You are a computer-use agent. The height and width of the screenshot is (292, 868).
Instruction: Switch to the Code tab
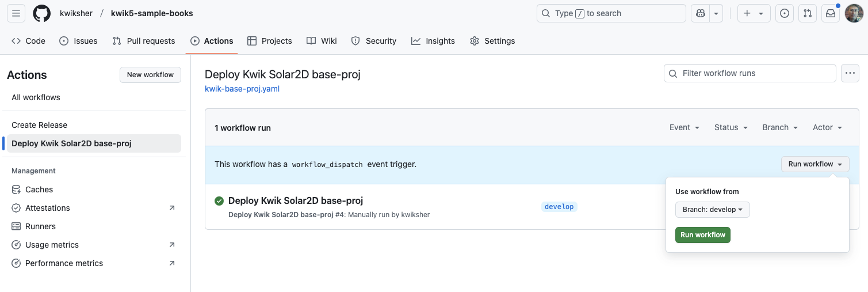click(x=28, y=41)
